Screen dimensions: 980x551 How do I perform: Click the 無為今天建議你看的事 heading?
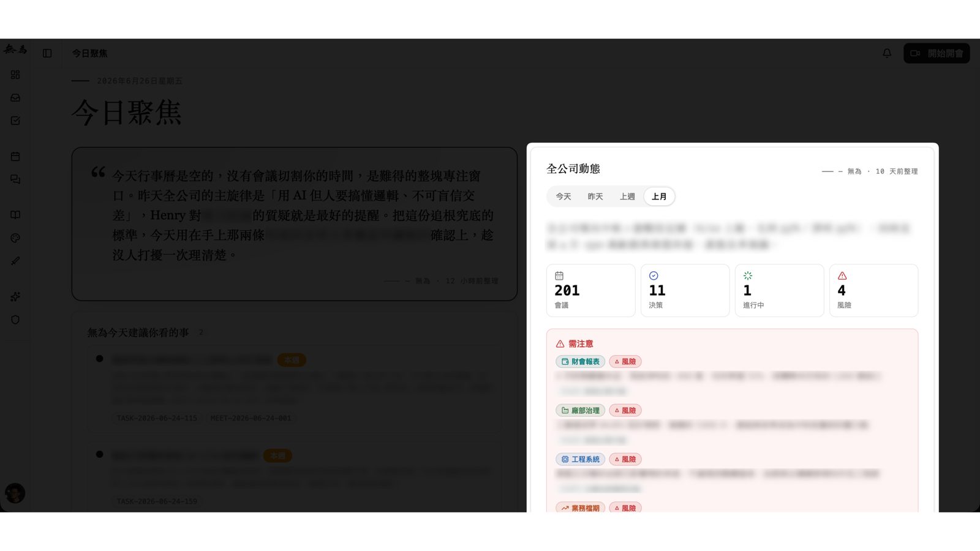click(x=138, y=332)
